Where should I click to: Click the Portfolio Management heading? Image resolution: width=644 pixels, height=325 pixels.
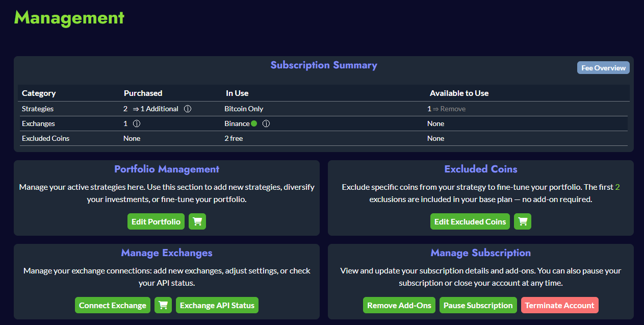pyautogui.click(x=167, y=169)
